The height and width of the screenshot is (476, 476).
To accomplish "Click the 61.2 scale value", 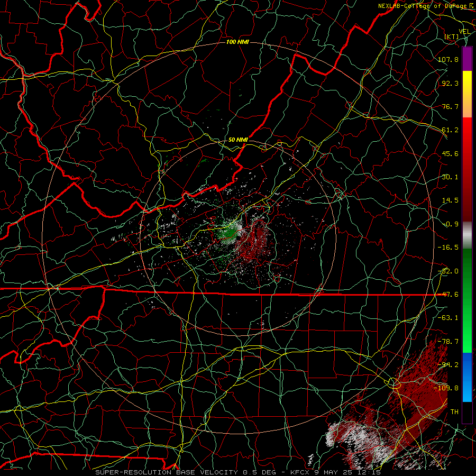I will tap(450, 130).
